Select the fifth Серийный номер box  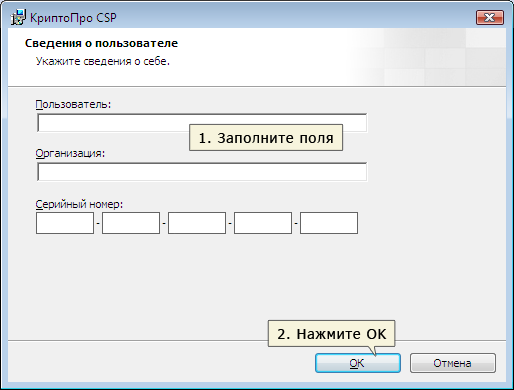pos(329,223)
